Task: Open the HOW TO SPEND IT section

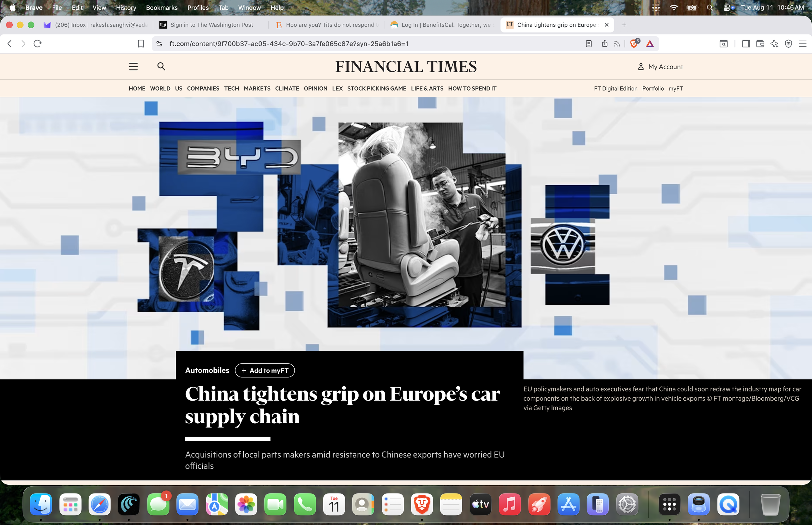Action: pyautogui.click(x=472, y=88)
